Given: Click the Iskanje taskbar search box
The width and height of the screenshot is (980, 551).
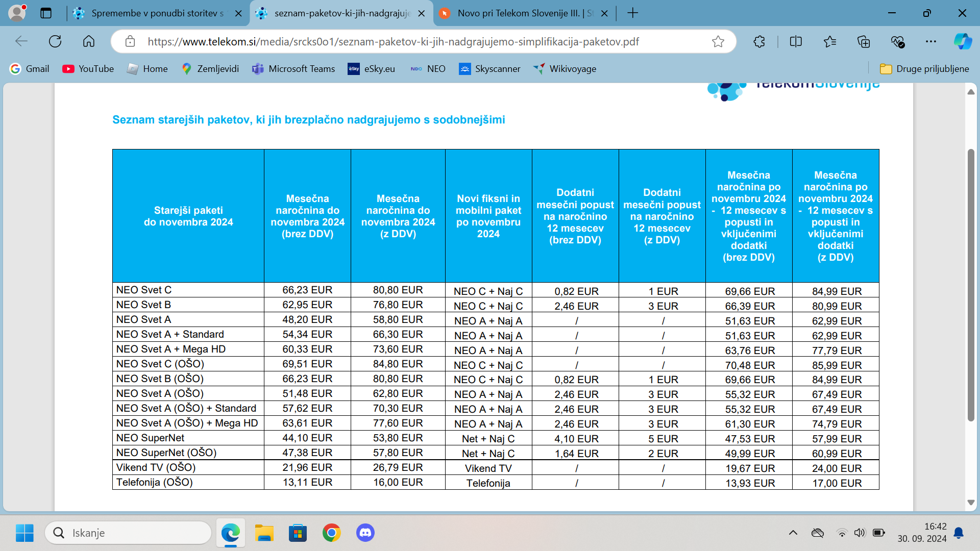Looking at the screenshot, I should [128, 533].
